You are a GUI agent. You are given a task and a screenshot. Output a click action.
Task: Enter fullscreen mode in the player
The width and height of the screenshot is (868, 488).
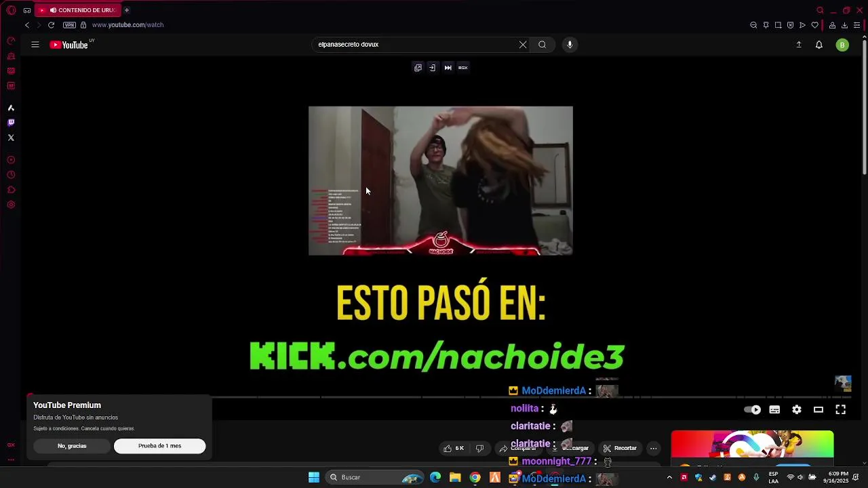[841, 409]
